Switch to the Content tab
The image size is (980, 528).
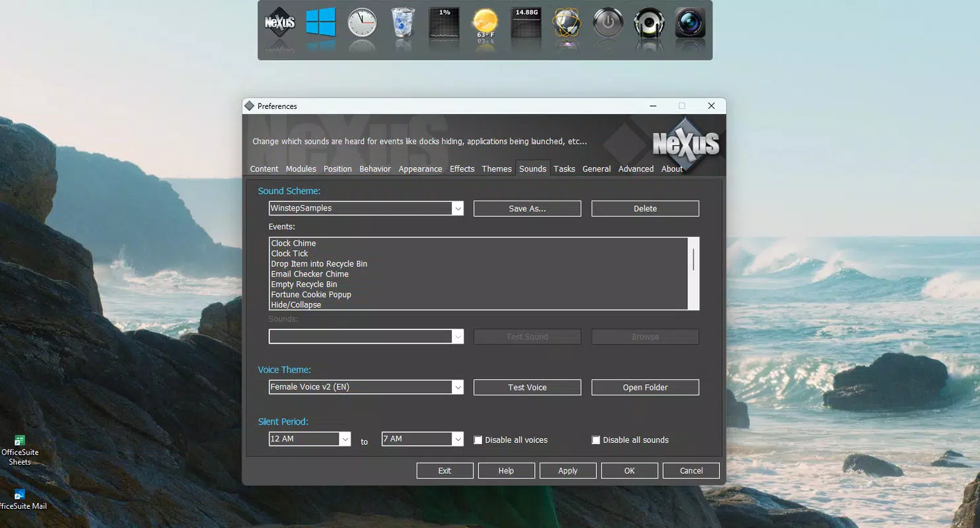click(x=264, y=169)
